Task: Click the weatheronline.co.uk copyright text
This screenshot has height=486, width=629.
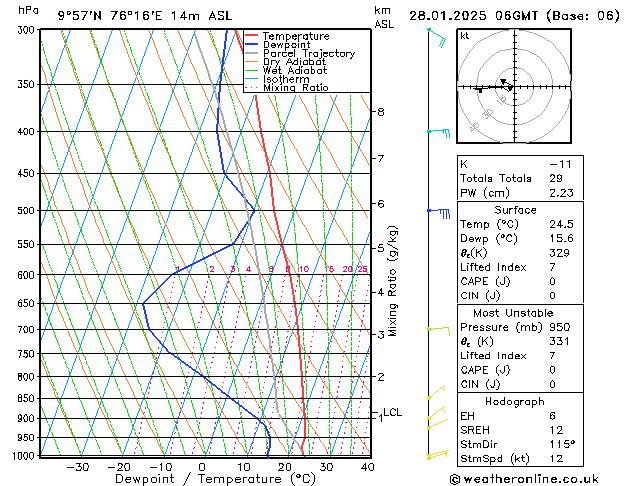Action: (x=524, y=479)
